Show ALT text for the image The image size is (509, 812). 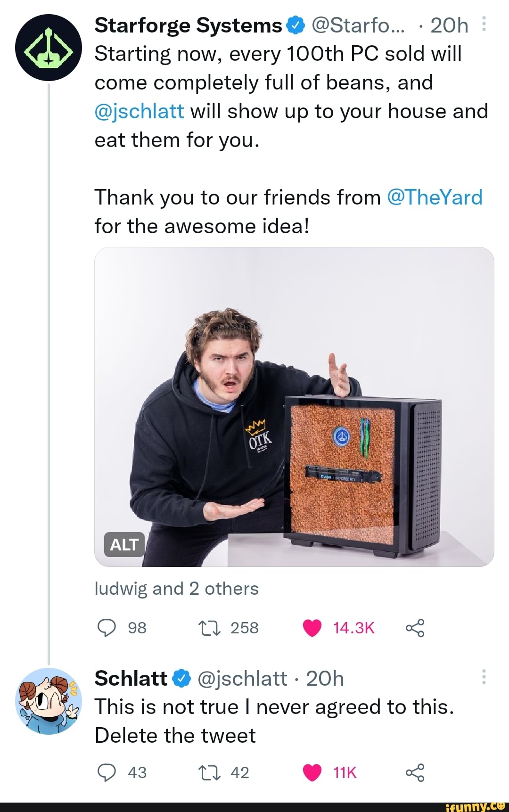124,545
